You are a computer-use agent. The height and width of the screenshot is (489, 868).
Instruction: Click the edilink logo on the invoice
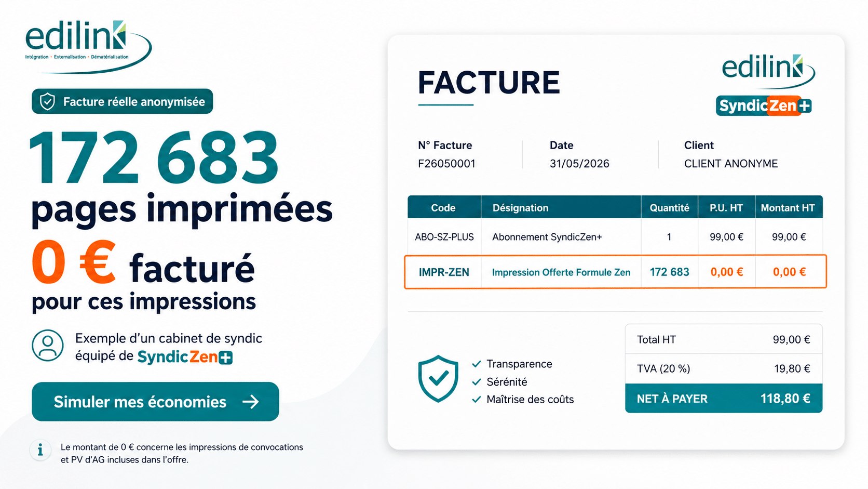[768, 71]
